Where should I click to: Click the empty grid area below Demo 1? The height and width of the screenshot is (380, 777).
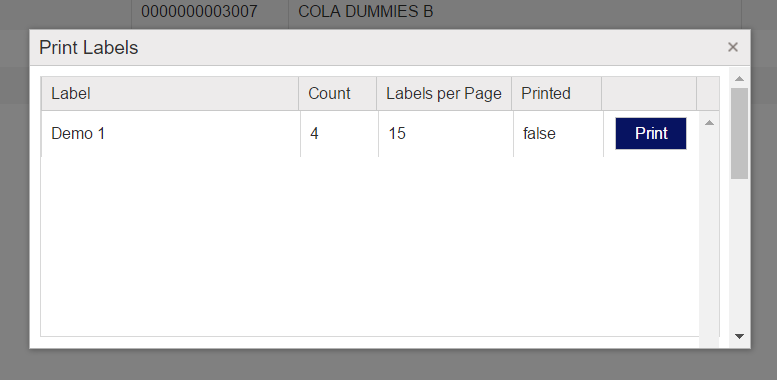click(370, 246)
